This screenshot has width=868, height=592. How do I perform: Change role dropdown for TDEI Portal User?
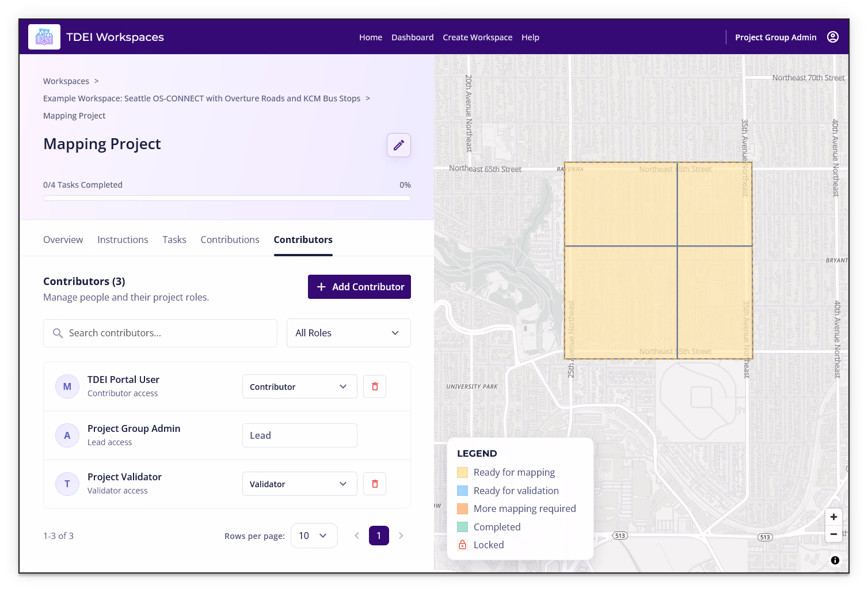click(300, 386)
